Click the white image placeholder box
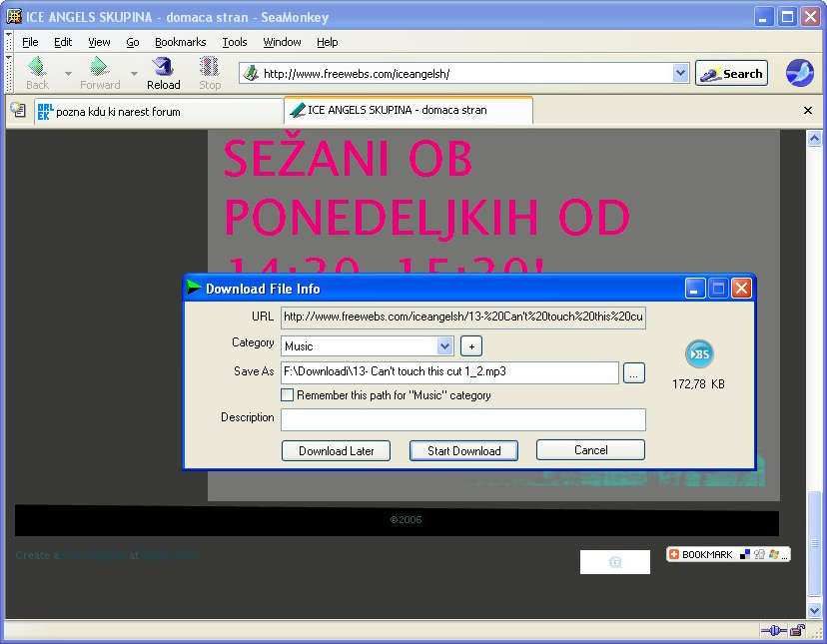Screen dimensions: 827x644 [615, 562]
